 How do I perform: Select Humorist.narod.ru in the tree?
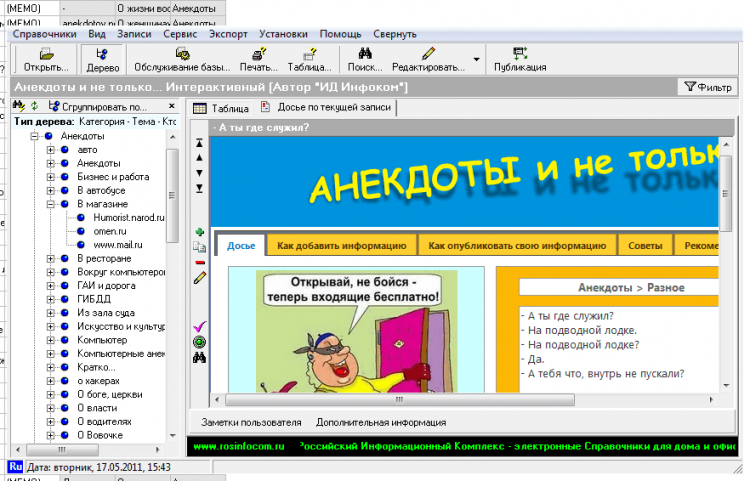pyautogui.click(x=128, y=217)
